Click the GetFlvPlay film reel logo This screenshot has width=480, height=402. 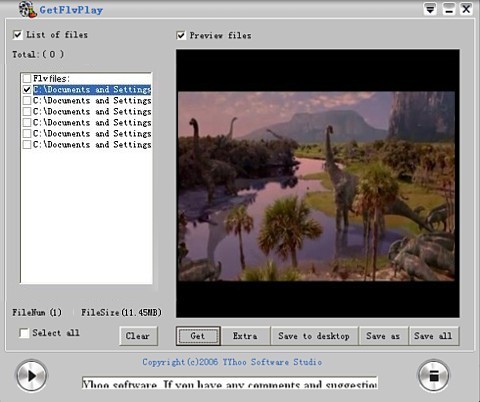[x=27, y=9]
